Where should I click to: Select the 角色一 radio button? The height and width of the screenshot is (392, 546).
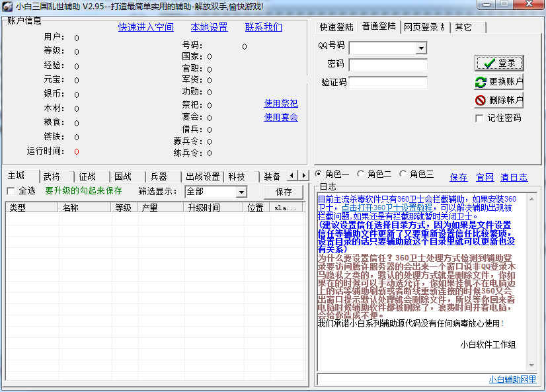click(318, 173)
